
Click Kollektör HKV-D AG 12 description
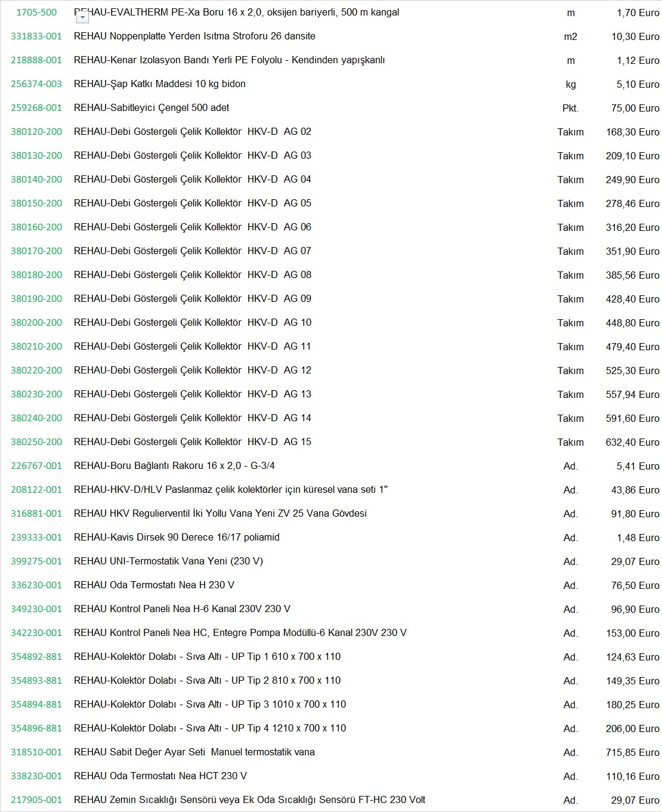pyautogui.click(x=193, y=371)
